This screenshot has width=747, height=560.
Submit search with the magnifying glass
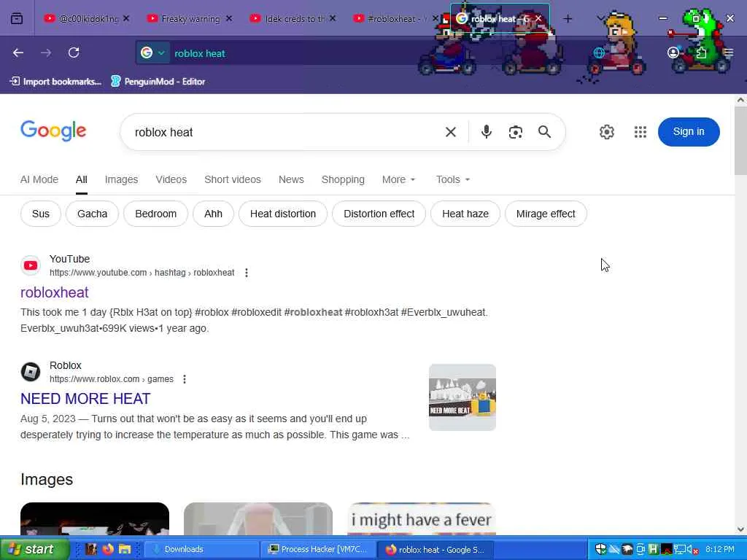(544, 132)
